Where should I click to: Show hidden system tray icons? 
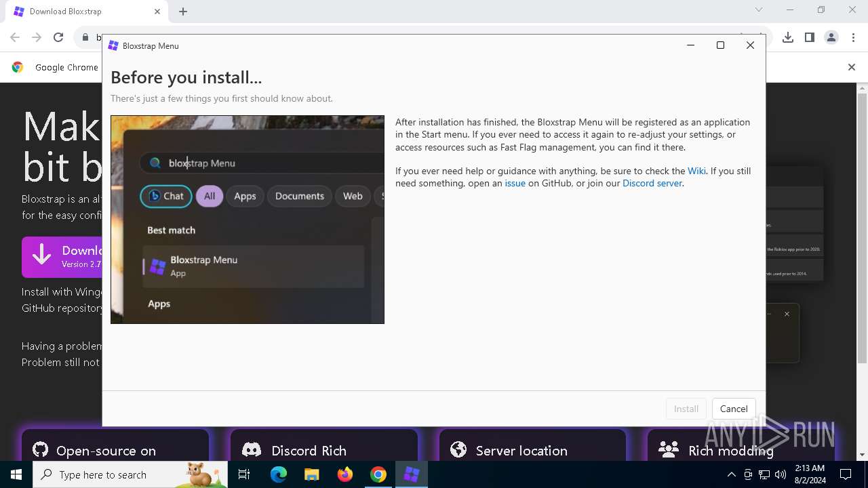click(x=731, y=474)
